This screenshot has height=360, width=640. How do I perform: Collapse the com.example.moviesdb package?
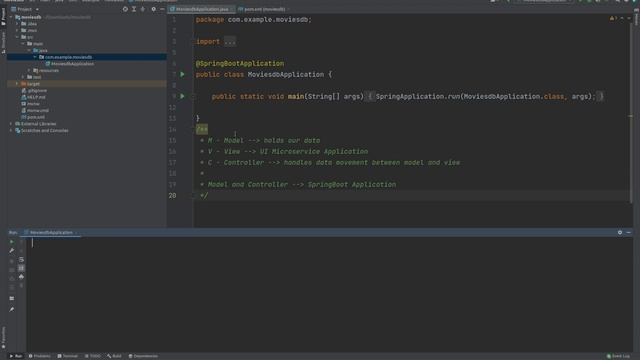[35, 57]
